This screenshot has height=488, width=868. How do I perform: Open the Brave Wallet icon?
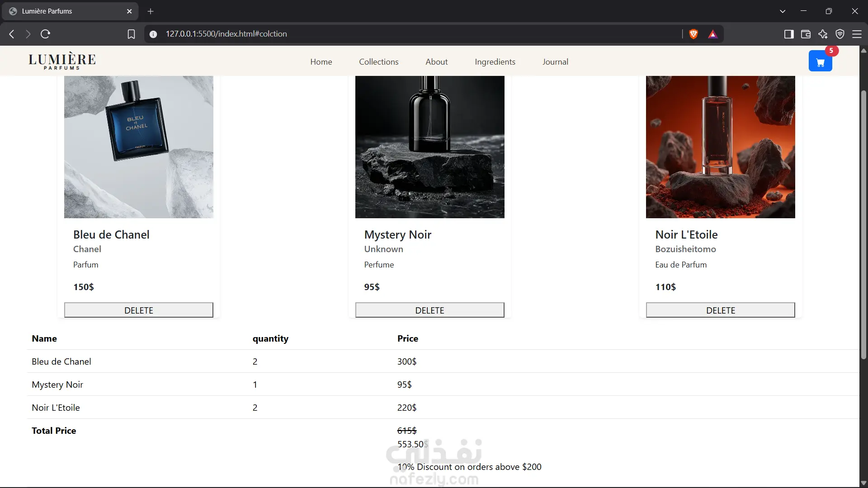click(806, 34)
